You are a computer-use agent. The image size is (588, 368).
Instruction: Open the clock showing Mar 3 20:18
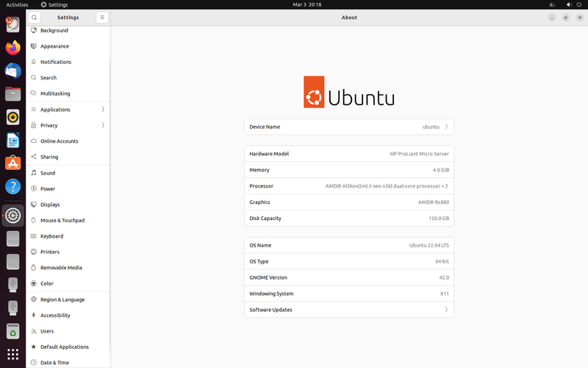pos(306,4)
